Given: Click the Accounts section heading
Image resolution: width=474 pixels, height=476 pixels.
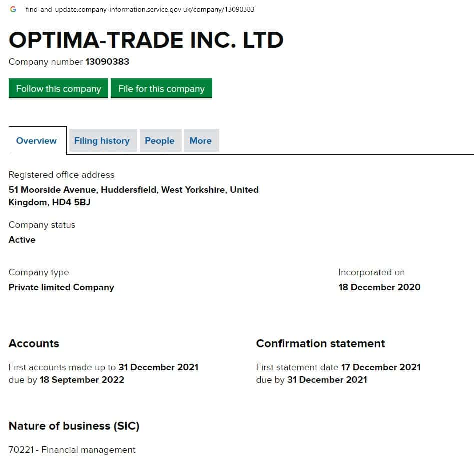Looking at the screenshot, I should (x=34, y=343).
